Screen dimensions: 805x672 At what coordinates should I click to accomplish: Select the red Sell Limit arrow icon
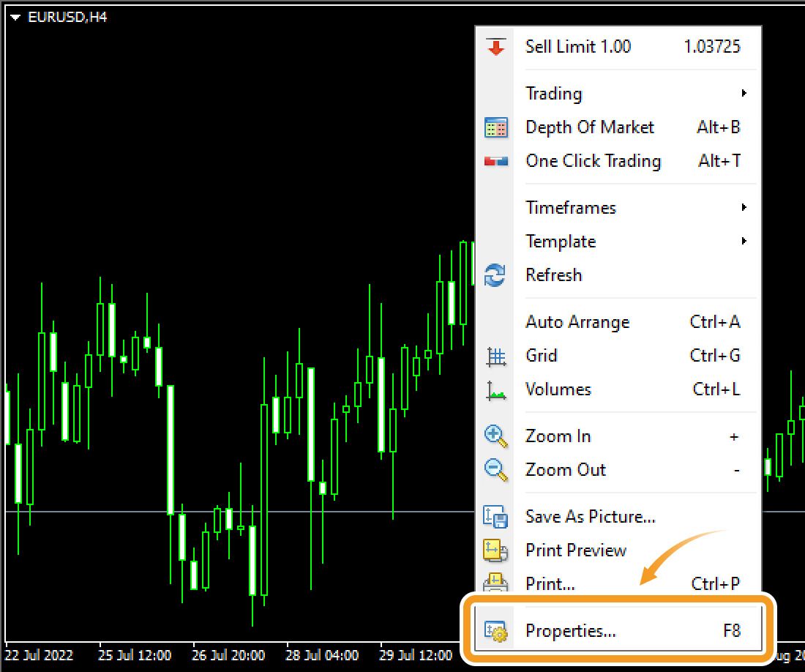(496, 46)
